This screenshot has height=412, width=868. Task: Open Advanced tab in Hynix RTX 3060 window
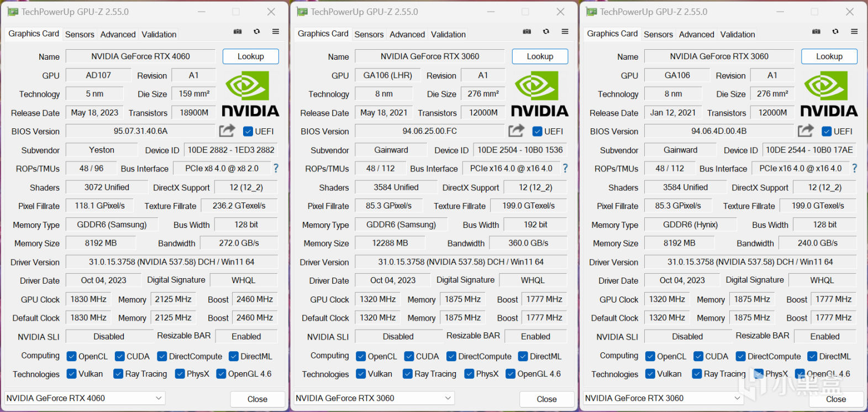(x=697, y=34)
